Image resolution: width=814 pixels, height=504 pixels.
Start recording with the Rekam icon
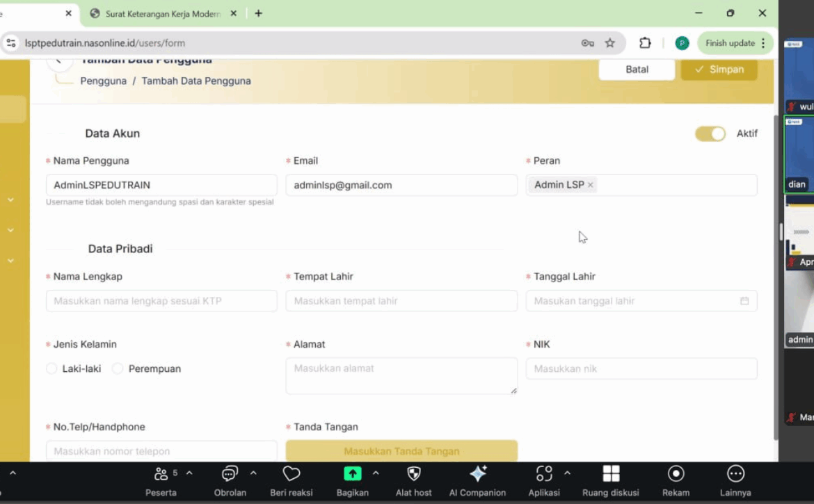pyautogui.click(x=676, y=474)
